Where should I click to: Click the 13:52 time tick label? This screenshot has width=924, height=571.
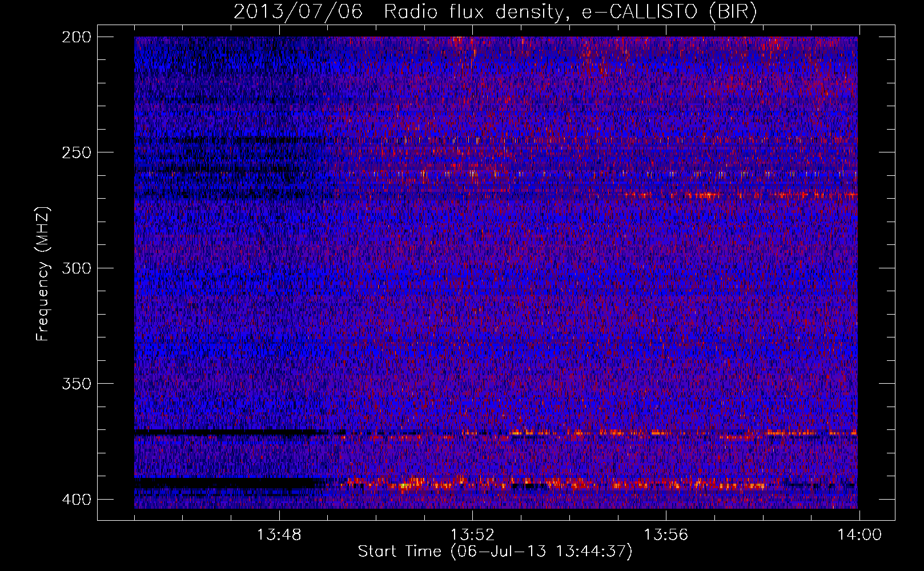pos(472,535)
